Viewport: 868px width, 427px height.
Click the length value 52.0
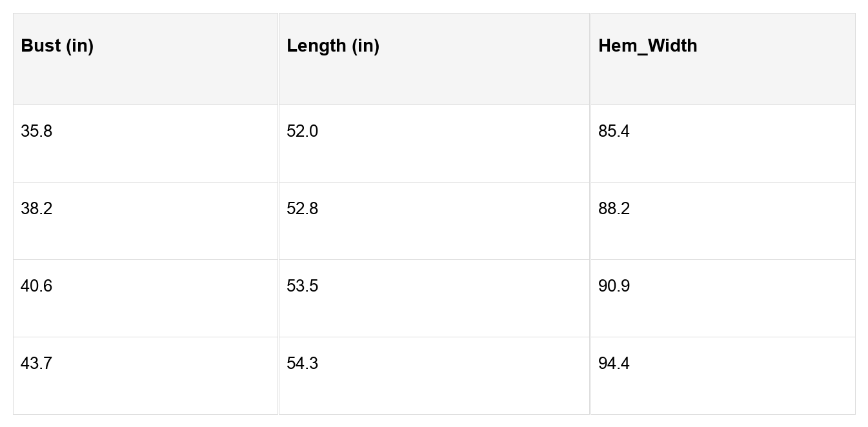point(302,132)
